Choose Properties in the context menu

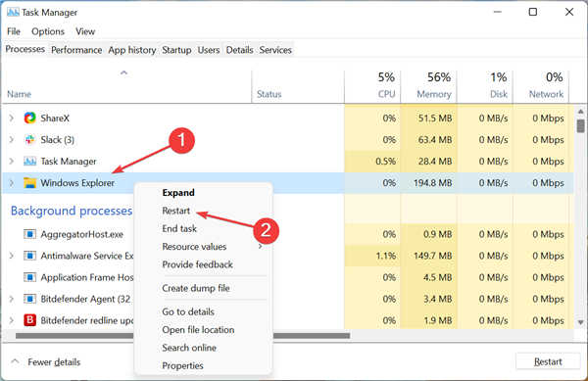[182, 365]
